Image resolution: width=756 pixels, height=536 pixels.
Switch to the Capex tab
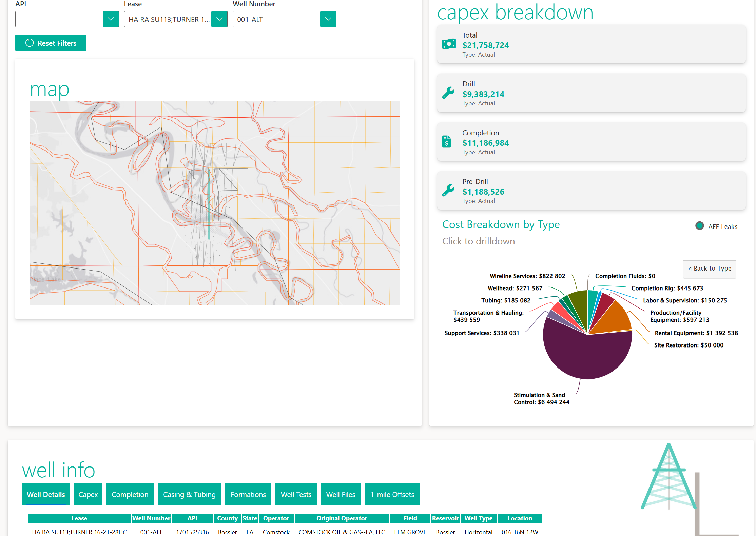point(88,494)
